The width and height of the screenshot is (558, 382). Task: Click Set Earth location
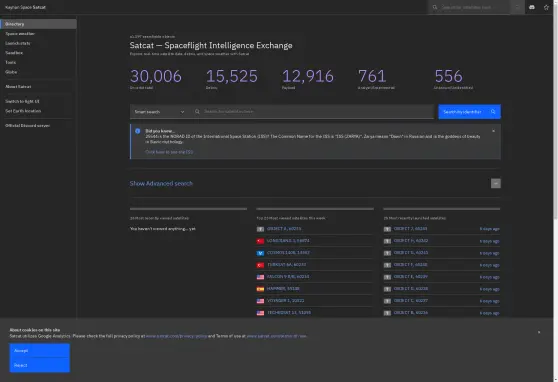coord(23,111)
